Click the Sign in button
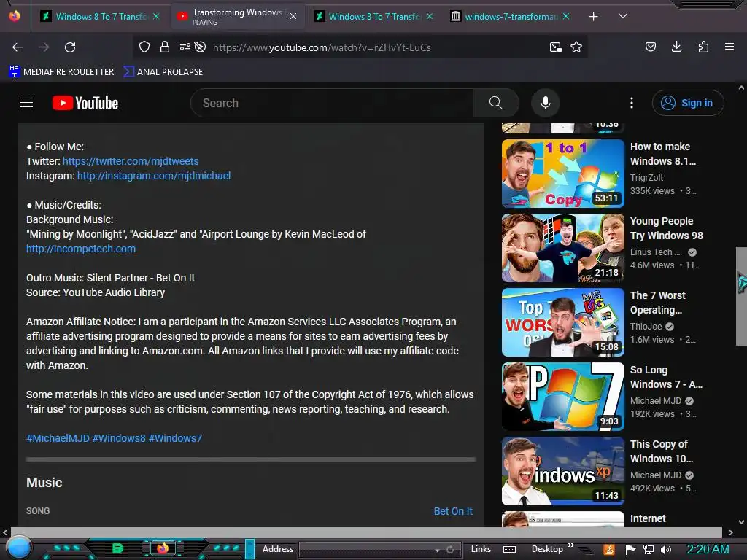The image size is (747, 560). (x=688, y=103)
